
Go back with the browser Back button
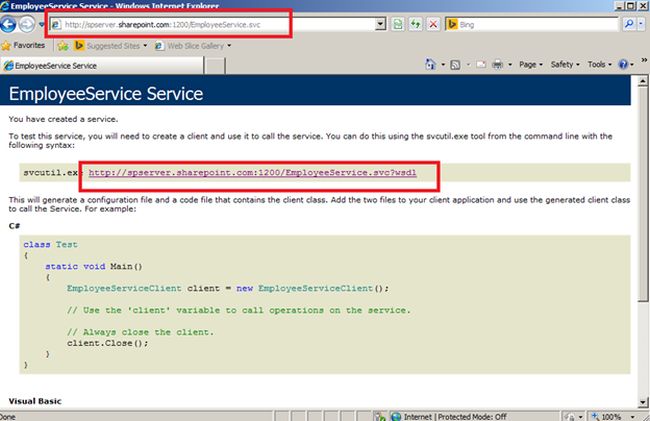[8, 24]
